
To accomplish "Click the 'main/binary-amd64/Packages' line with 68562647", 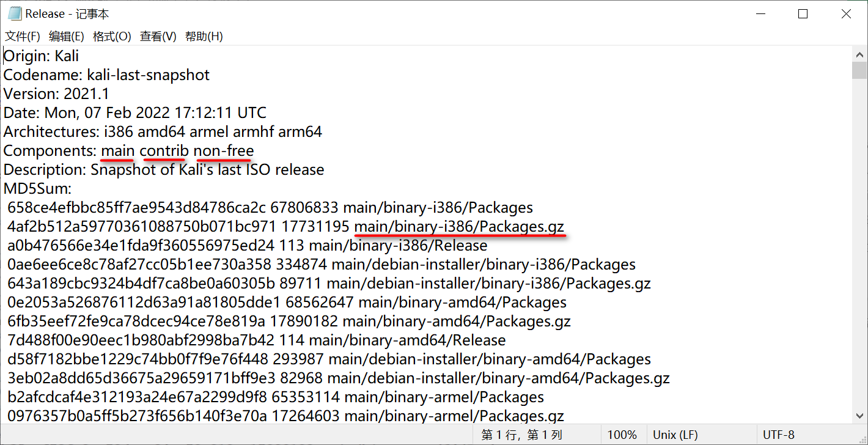I will pyautogui.click(x=287, y=302).
